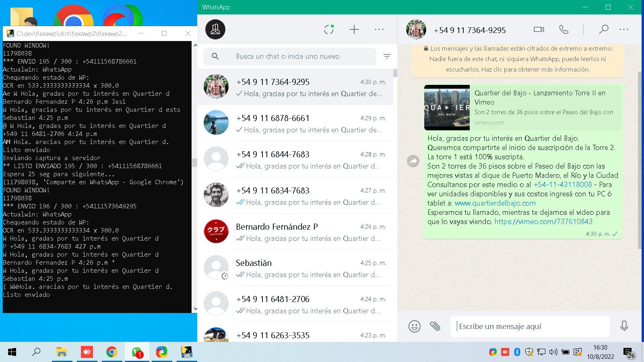Open the Sebastián chat

295,268
